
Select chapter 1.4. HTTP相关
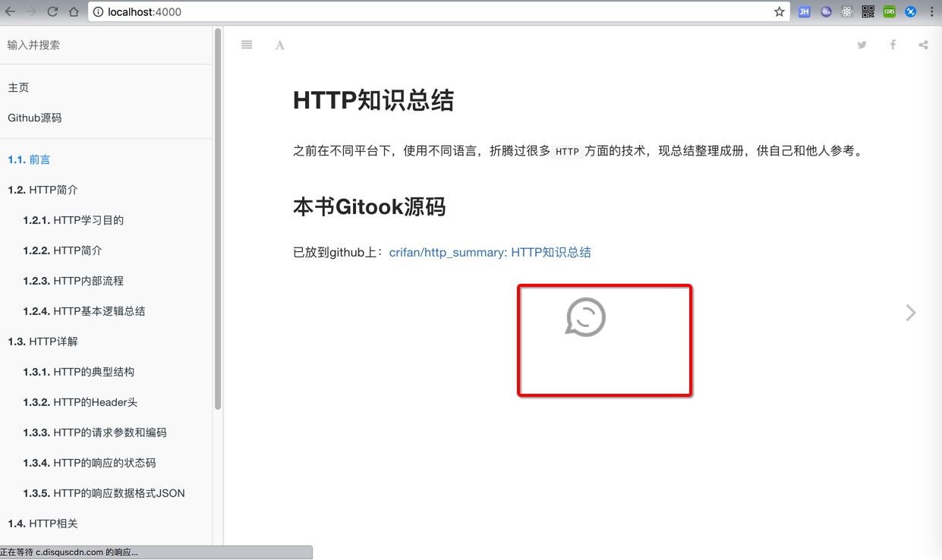(x=43, y=524)
